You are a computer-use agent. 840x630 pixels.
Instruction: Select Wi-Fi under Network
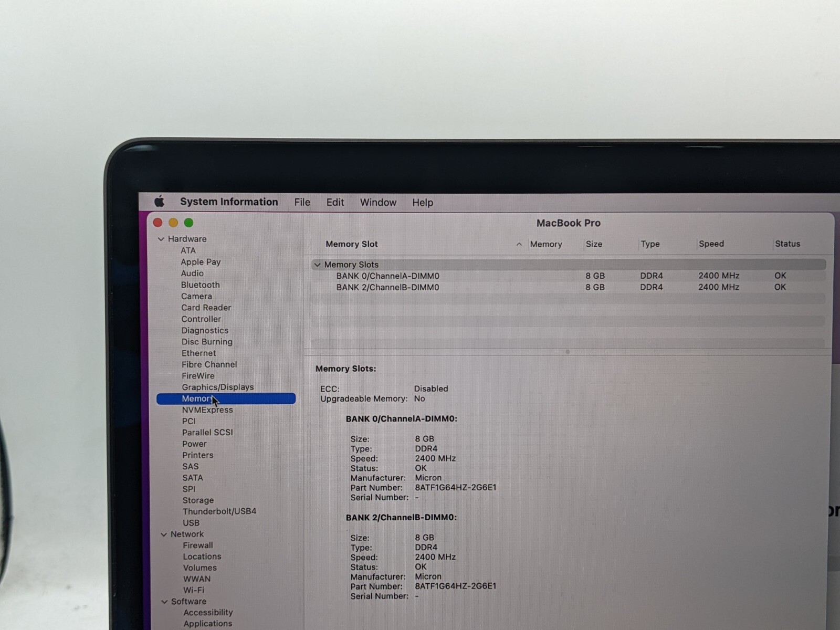click(194, 590)
